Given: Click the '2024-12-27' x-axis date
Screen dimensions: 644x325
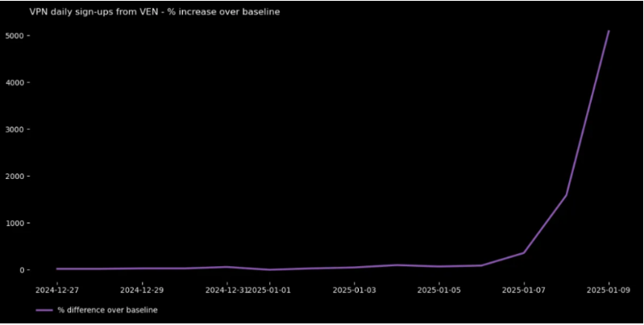Looking at the screenshot, I should [57, 290].
